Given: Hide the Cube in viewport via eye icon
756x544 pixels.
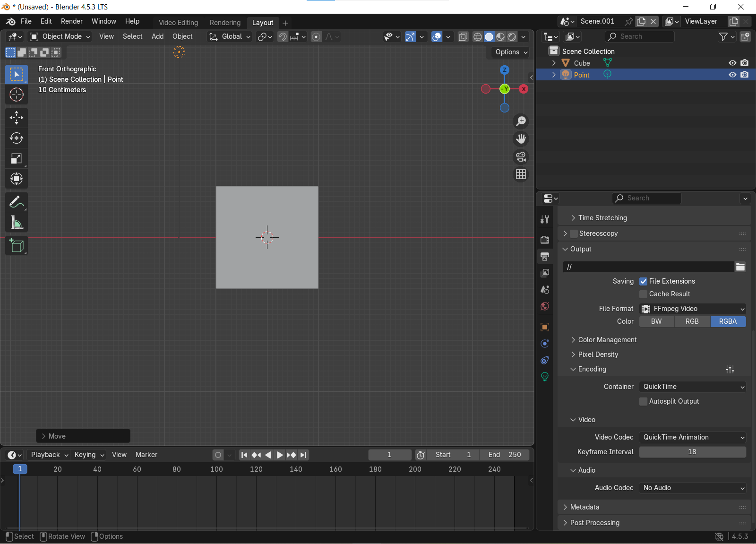Looking at the screenshot, I should [x=732, y=63].
